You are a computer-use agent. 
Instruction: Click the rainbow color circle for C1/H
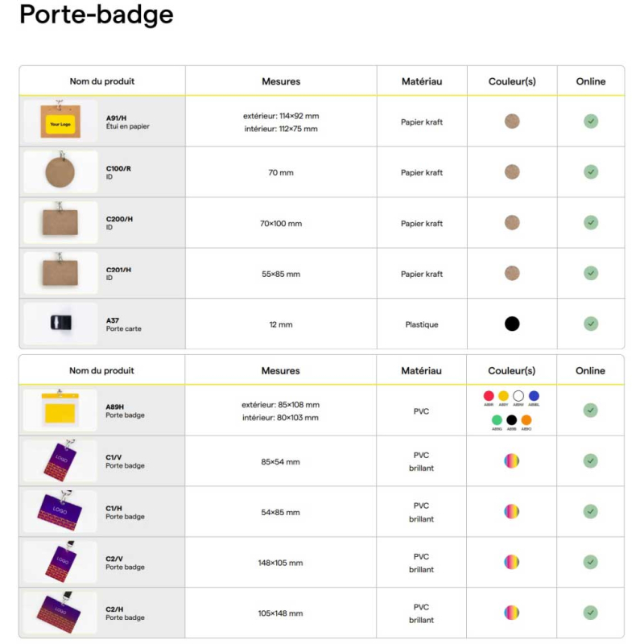click(x=512, y=511)
